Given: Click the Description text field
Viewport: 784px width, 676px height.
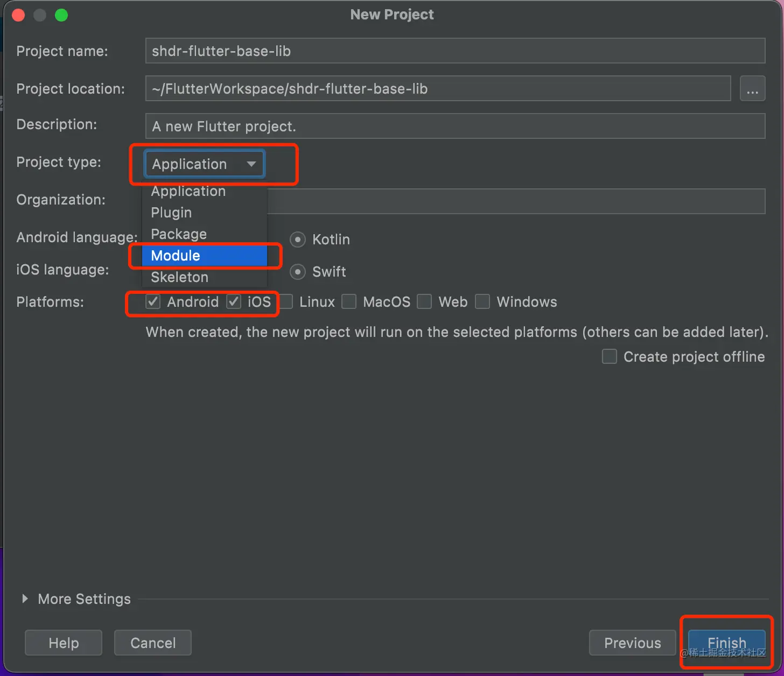Looking at the screenshot, I should coord(455,126).
